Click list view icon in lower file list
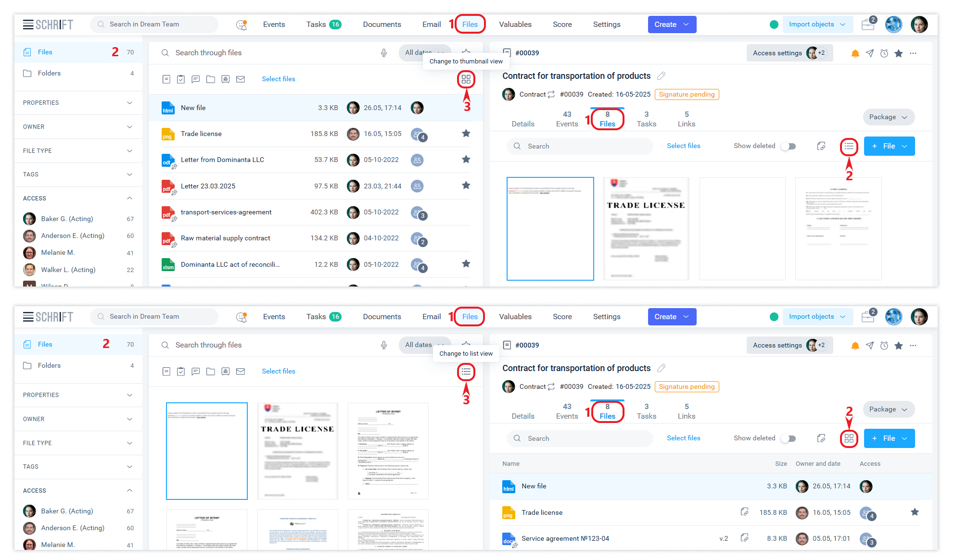 (x=466, y=372)
